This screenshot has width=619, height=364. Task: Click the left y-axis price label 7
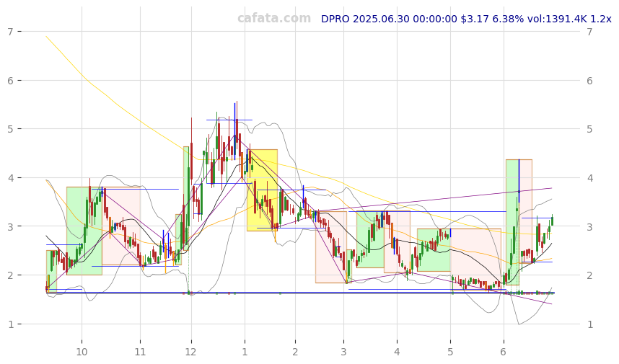tap(10, 32)
